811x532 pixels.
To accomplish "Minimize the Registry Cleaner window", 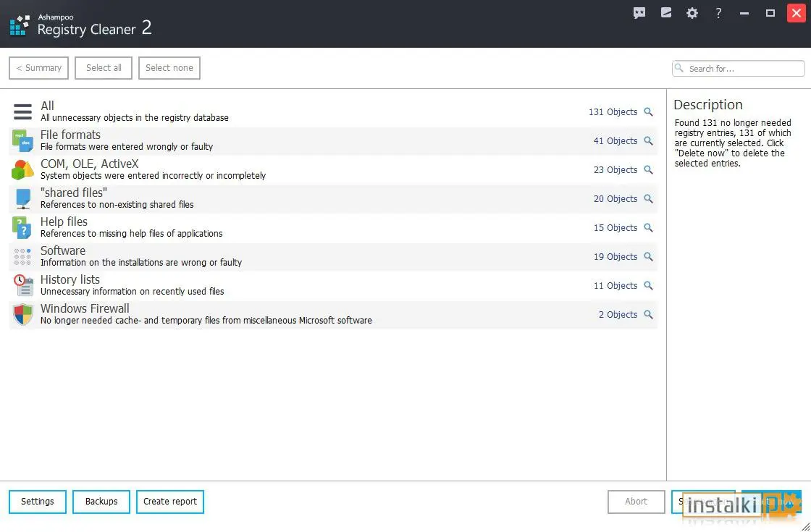I will [744, 13].
